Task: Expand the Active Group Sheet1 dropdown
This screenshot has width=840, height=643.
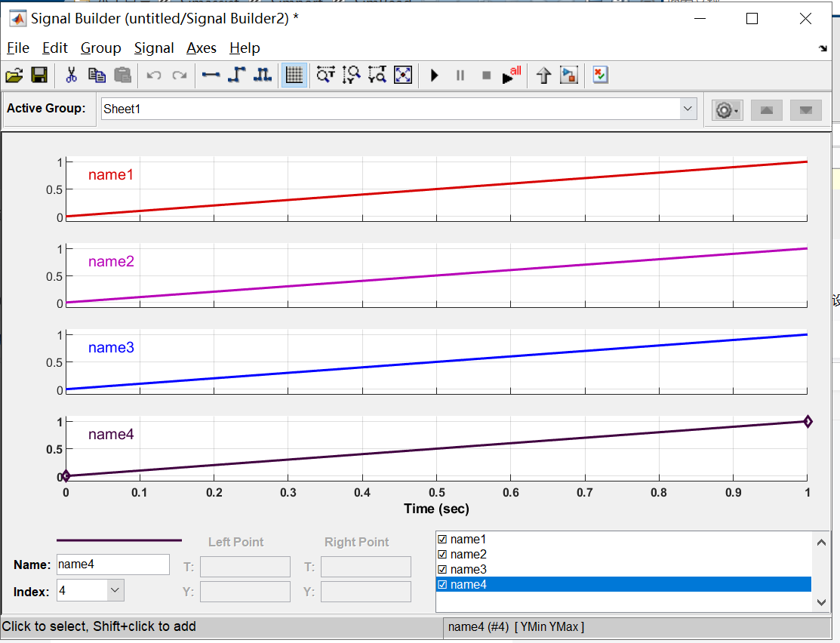Action: pyautogui.click(x=688, y=109)
